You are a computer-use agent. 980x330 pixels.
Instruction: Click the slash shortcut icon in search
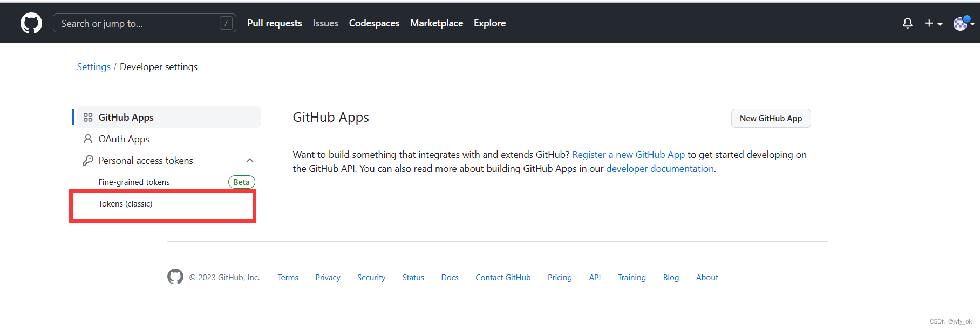pos(226,23)
